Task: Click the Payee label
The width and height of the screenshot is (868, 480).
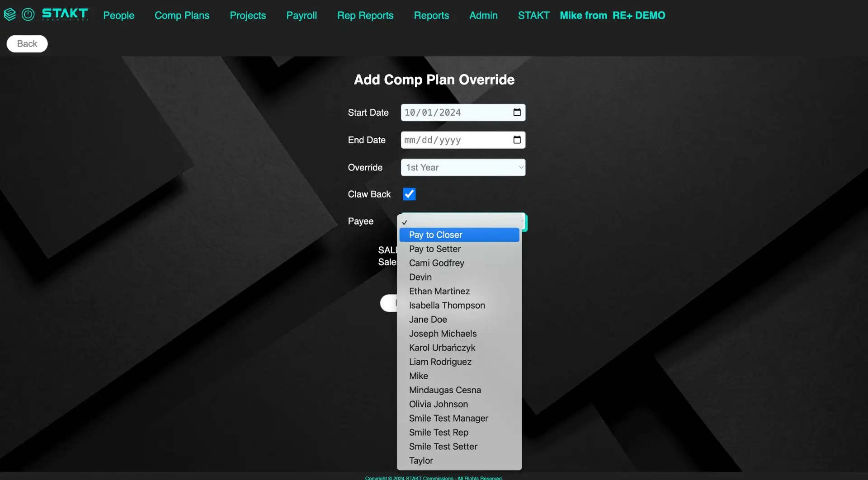Action: (361, 221)
